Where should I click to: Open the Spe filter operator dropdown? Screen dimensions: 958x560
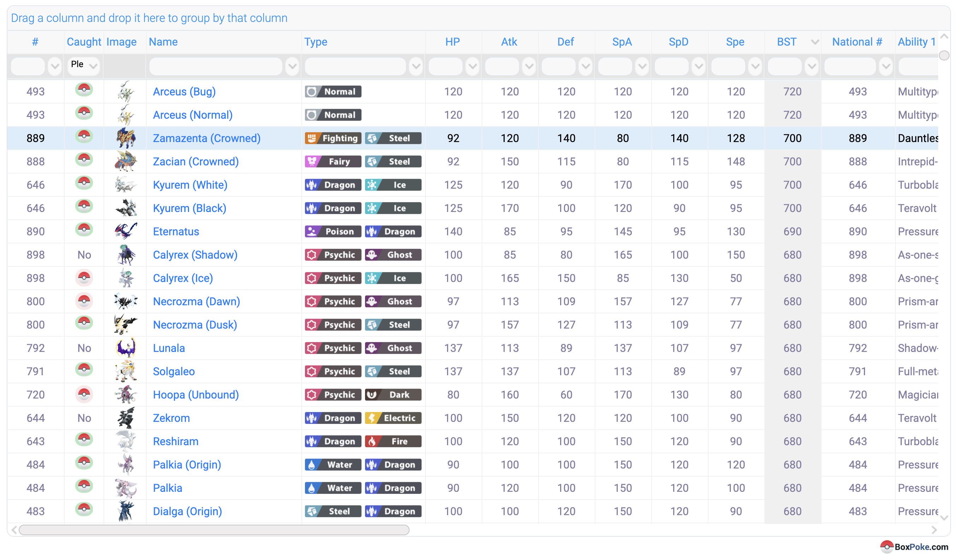pos(756,66)
